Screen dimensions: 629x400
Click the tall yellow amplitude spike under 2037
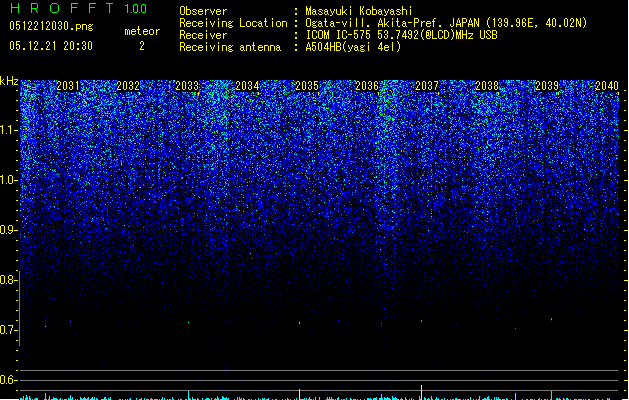coord(421,392)
